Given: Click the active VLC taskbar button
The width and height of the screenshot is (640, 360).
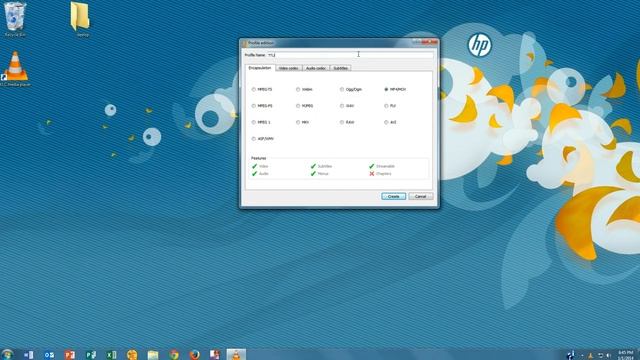Looking at the screenshot, I should point(236,355).
